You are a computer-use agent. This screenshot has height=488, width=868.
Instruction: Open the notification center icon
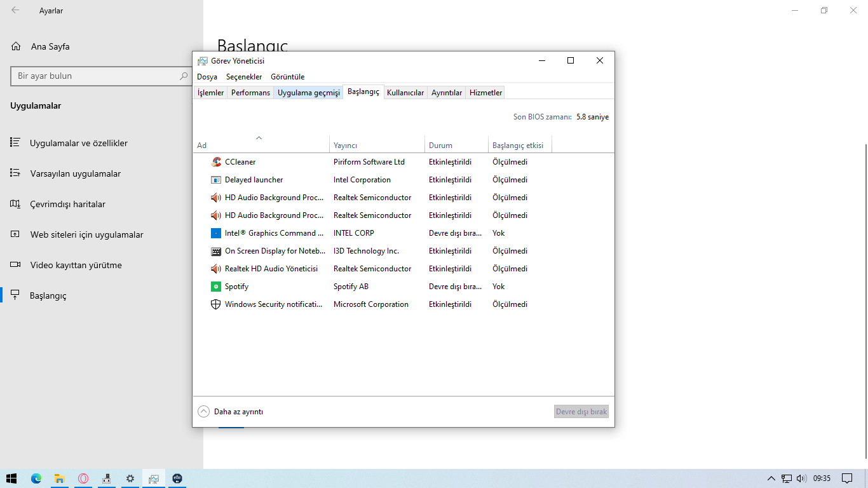click(847, 478)
